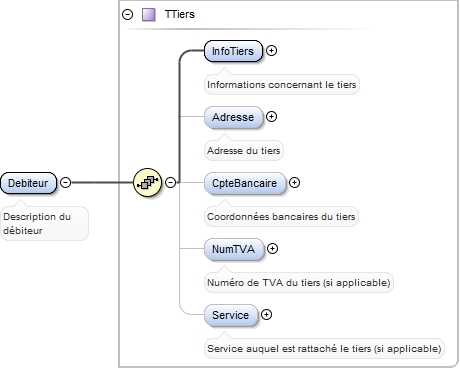The width and height of the screenshot is (460, 369).
Task: Click the TTiers type name label
Action: pos(180,14)
